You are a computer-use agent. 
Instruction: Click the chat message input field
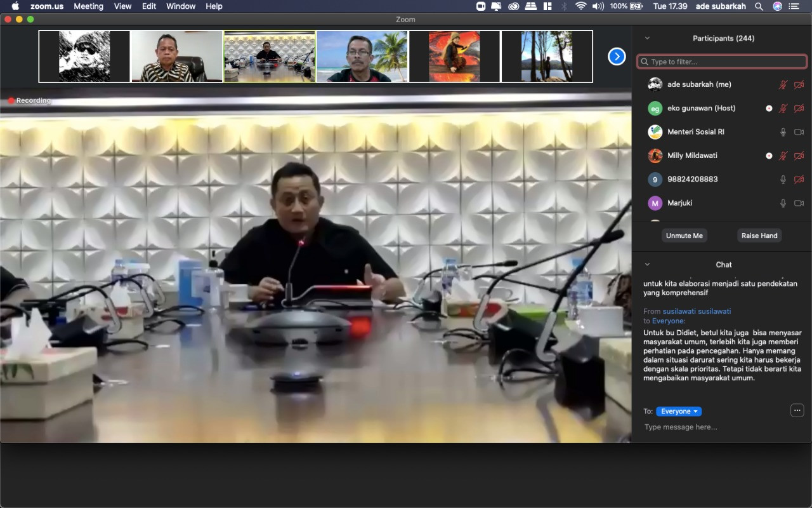pyautogui.click(x=722, y=427)
